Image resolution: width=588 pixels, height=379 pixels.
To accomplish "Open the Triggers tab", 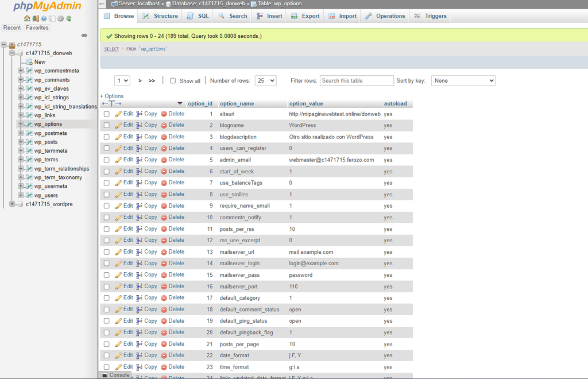I will [x=430, y=16].
